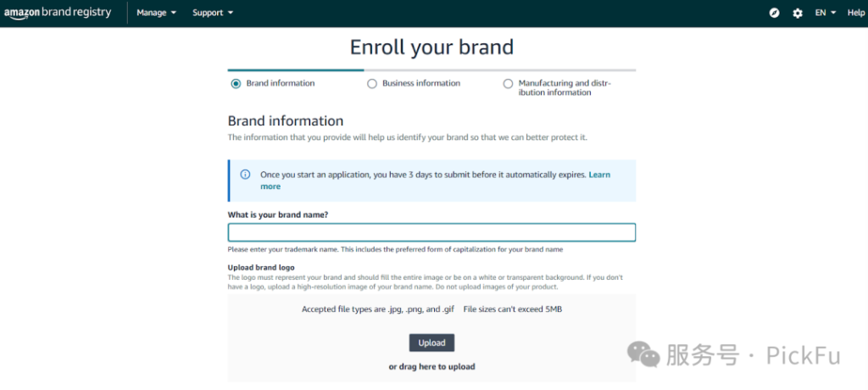
Task: Open the Help menu item
Action: (856, 13)
